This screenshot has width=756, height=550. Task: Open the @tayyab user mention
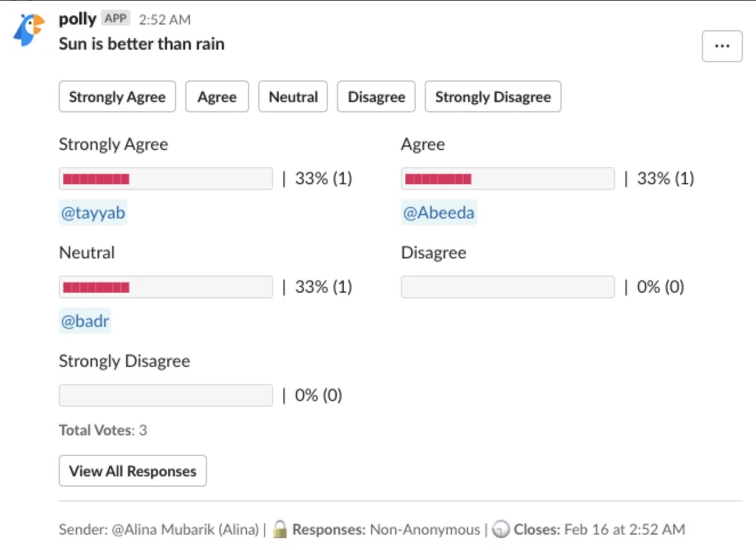click(93, 213)
